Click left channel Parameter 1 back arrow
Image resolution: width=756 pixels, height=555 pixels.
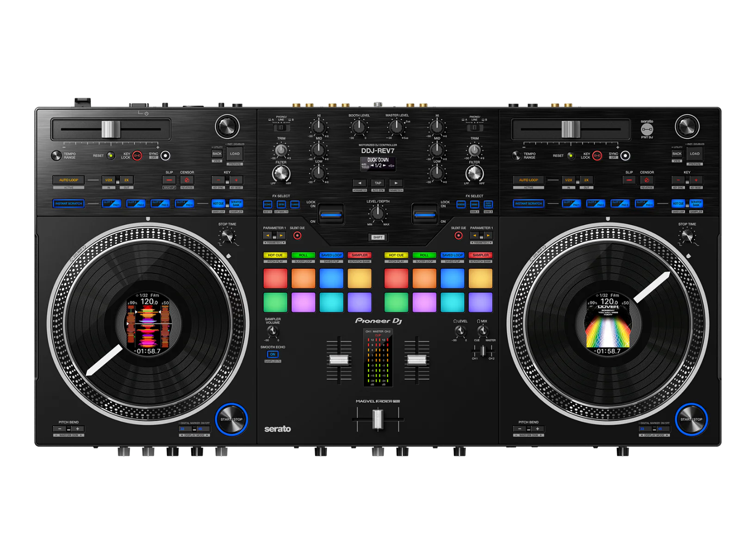click(x=268, y=236)
